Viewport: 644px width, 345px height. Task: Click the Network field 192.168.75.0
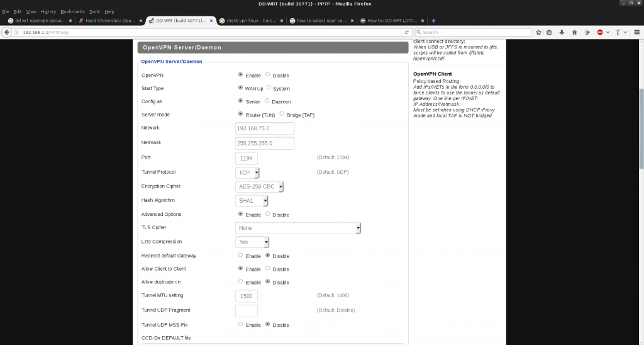click(x=265, y=128)
